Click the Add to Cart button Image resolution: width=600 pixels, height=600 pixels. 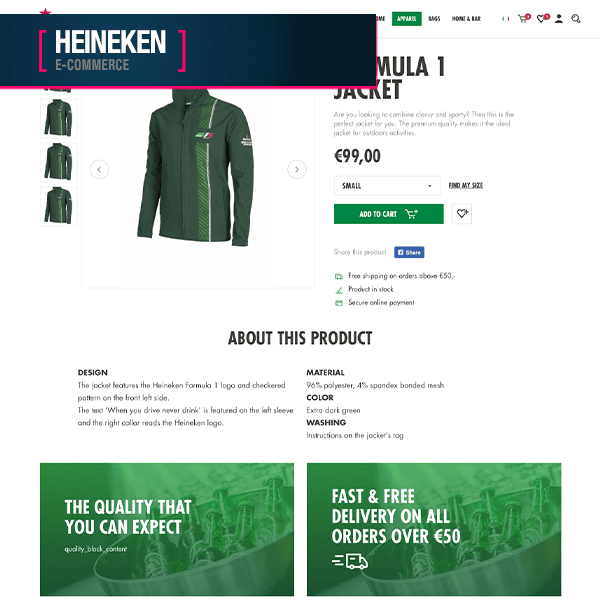(x=388, y=214)
